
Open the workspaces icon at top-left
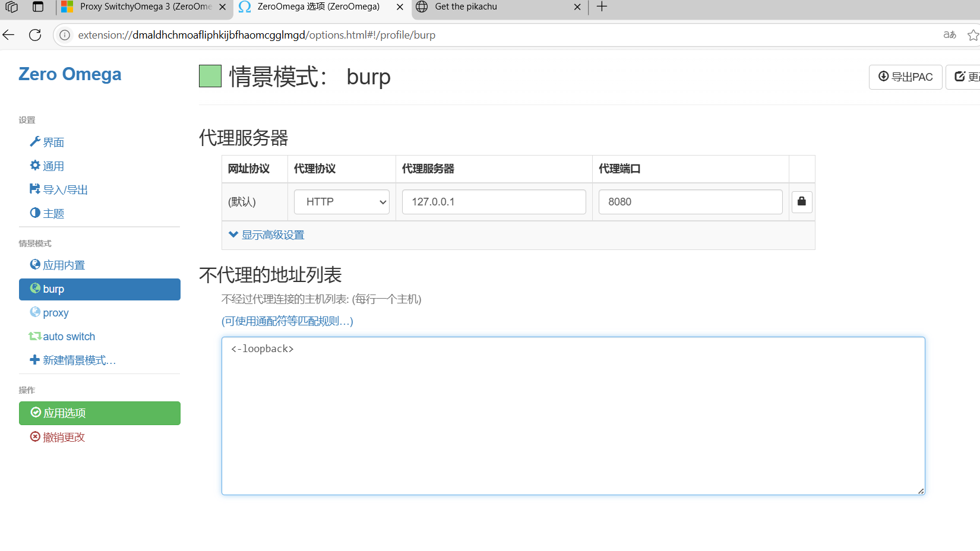pyautogui.click(x=11, y=7)
